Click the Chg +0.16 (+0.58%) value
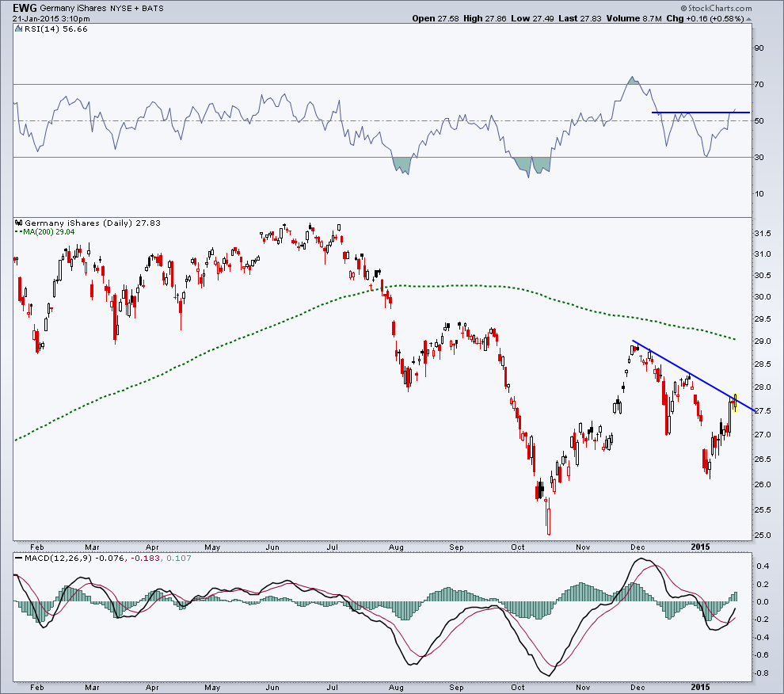 point(705,18)
